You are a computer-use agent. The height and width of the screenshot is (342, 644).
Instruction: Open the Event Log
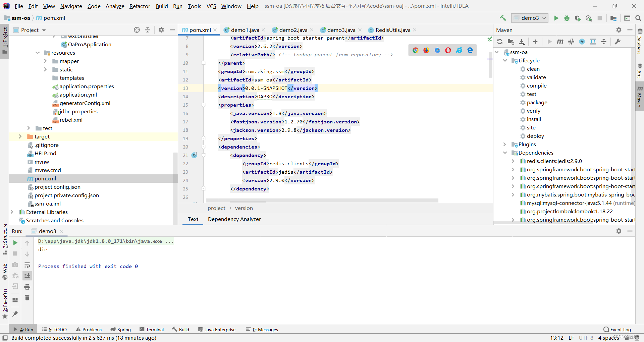click(617, 330)
